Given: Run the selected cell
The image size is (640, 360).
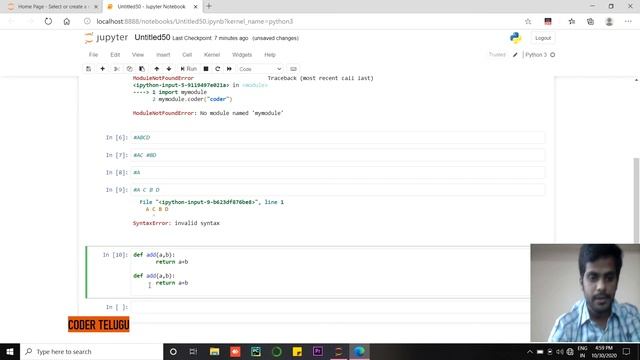Looking at the screenshot, I should click(189, 69).
